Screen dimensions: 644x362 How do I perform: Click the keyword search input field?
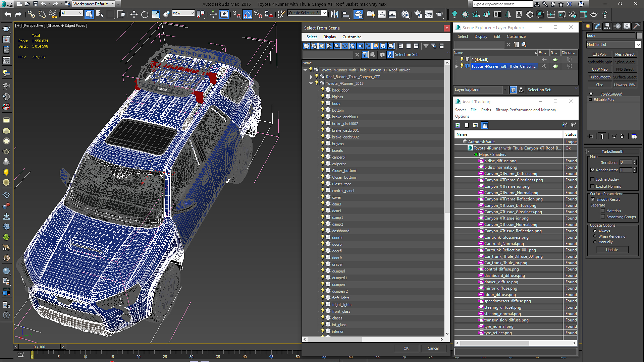(x=502, y=4)
